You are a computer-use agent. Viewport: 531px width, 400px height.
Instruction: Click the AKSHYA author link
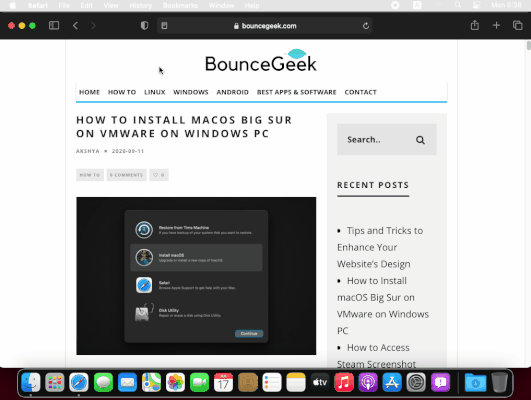coord(88,151)
